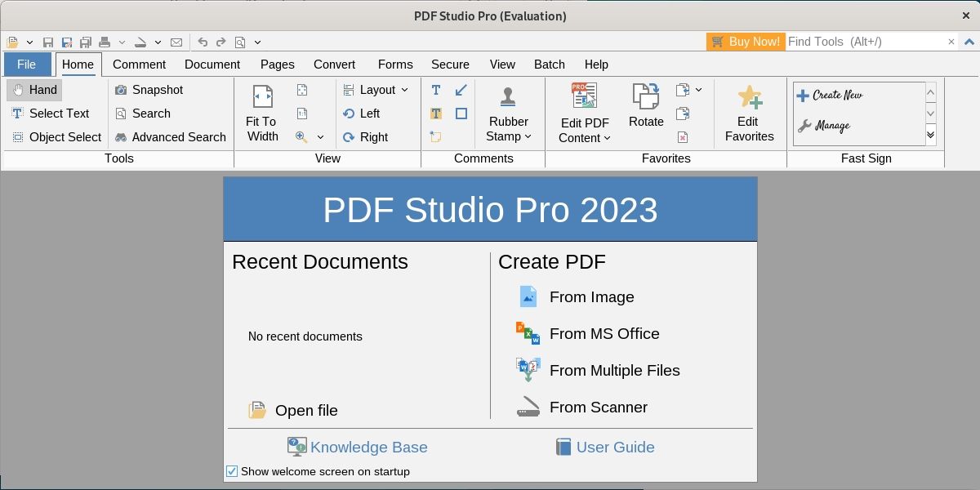Switch to the Hand tool
980x490 pixels.
33,90
